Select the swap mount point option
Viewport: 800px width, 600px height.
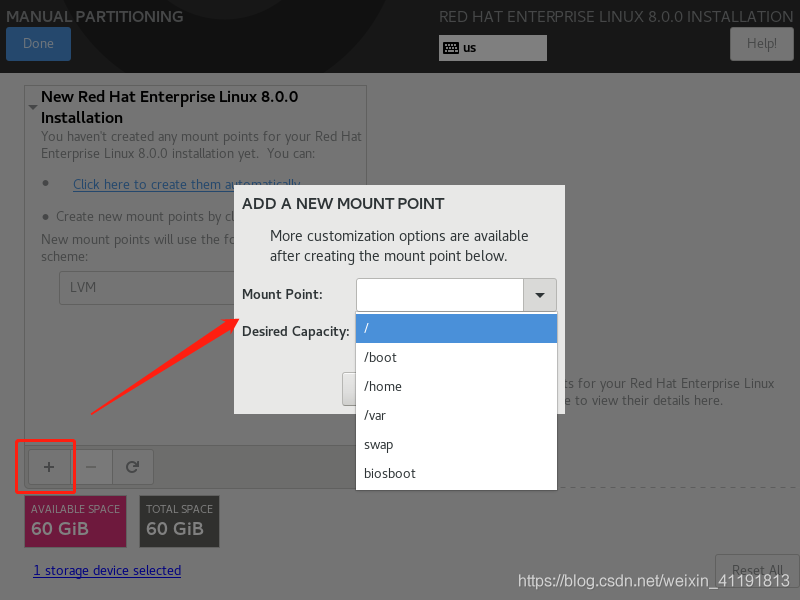click(456, 444)
